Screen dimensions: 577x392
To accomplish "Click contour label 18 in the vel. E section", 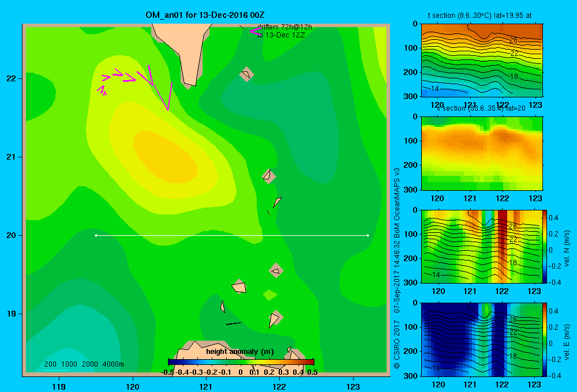I will (513, 356).
